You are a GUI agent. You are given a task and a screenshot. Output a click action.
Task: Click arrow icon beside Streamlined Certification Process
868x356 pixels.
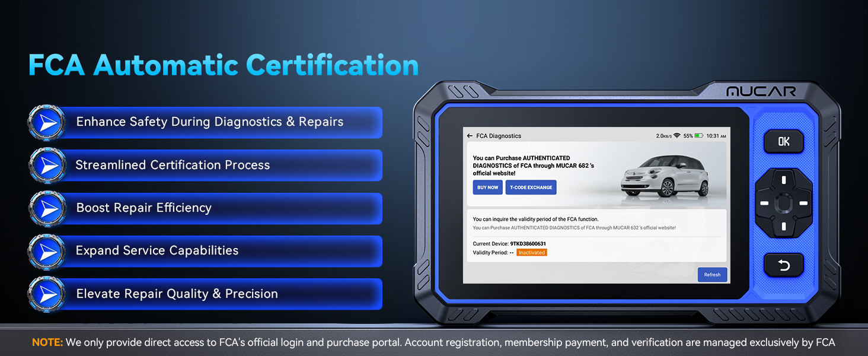46,166
